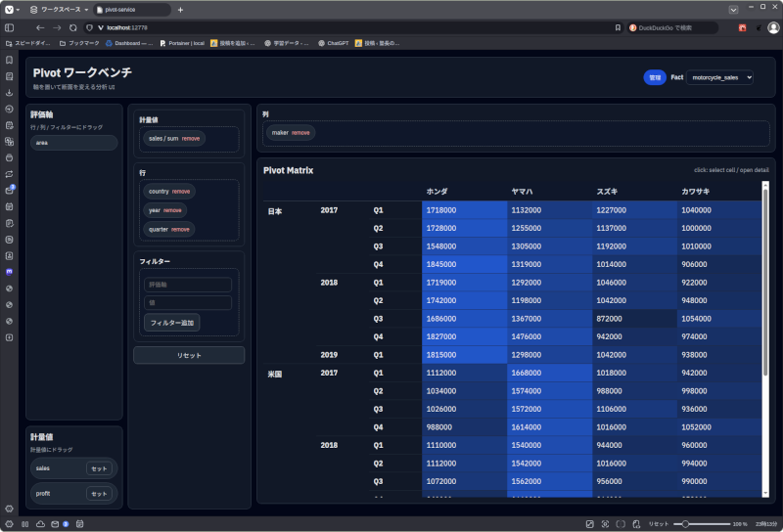
Task: Click the sidebar settings gear icon
Action: point(9,509)
